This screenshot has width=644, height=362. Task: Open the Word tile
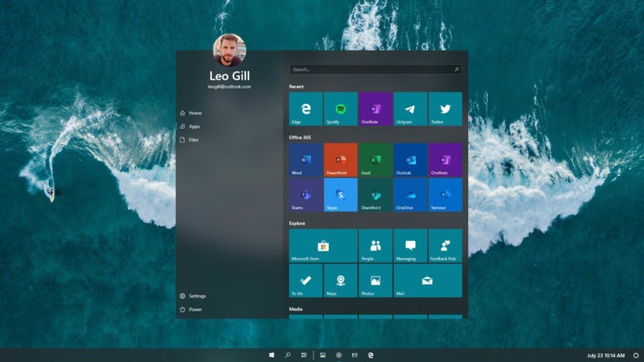[306, 160]
